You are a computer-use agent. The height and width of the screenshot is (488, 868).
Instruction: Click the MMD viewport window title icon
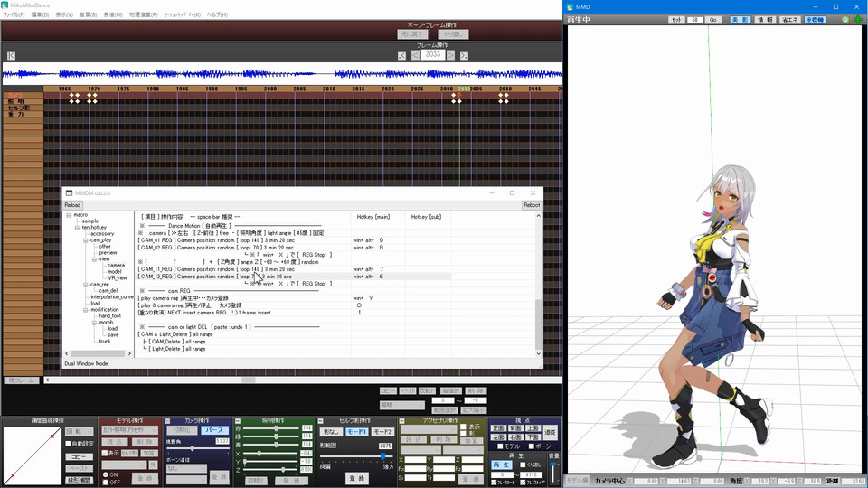pos(570,6)
